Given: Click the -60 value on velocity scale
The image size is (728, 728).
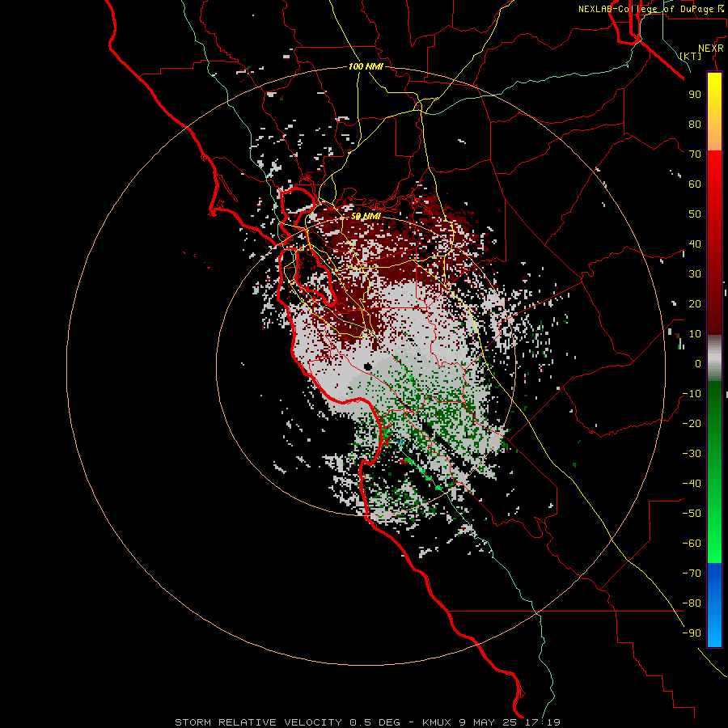Looking at the screenshot, I should (x=692, y=544).
